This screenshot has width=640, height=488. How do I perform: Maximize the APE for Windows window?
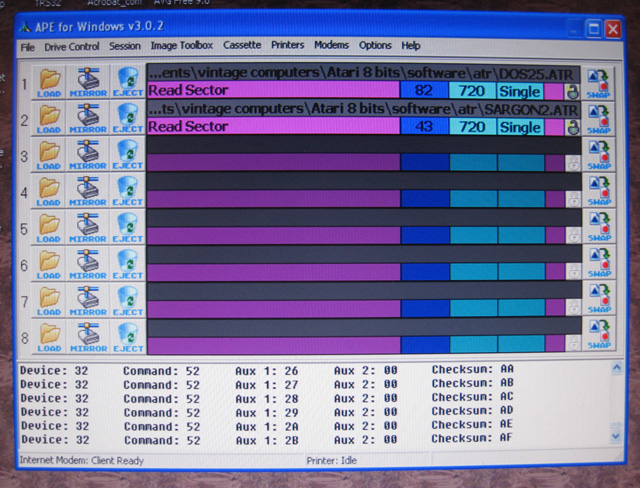click(x=593, y=29)
